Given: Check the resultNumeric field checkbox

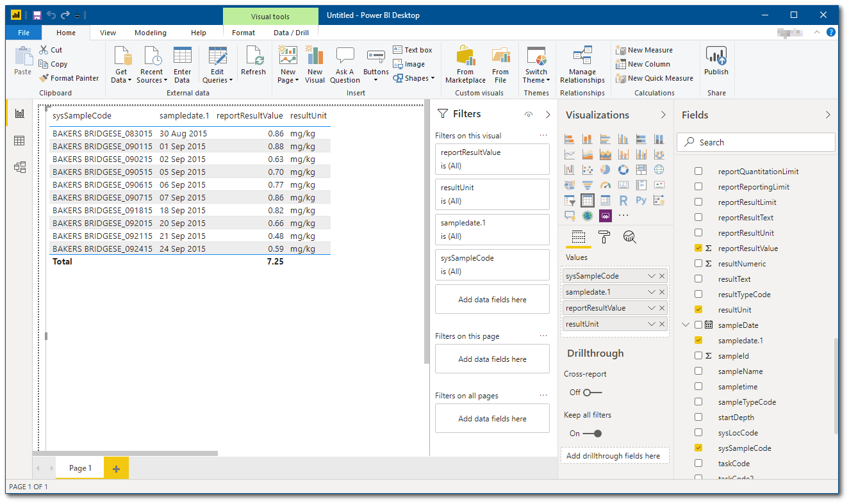Looking at the screenshot, I should coord(698,263).
